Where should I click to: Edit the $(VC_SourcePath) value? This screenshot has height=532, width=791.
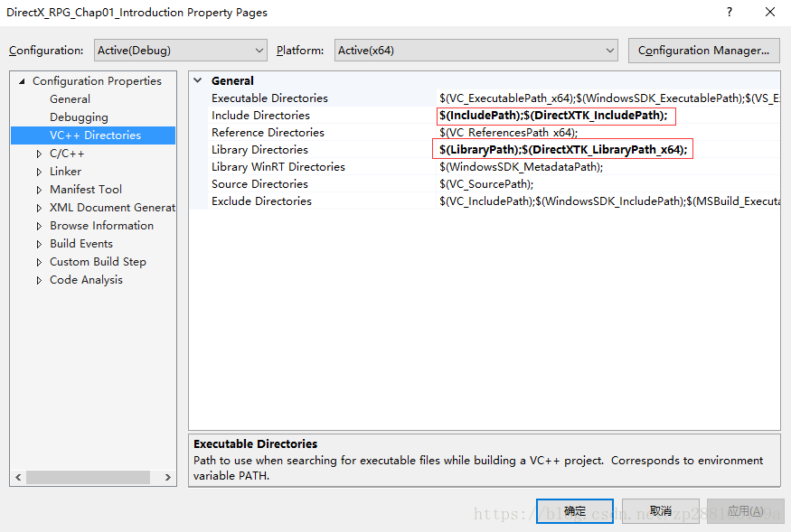(x=486, y=184)
